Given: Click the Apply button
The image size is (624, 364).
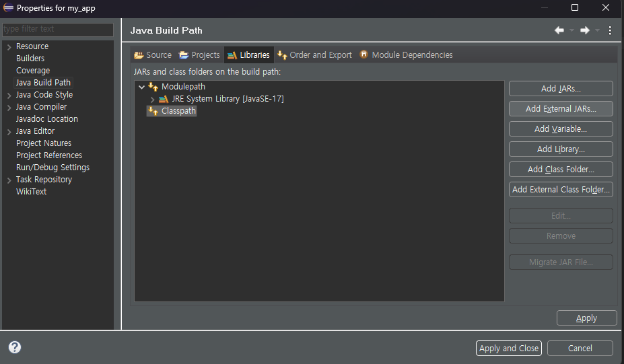Looking at the screenshot, I should tap(586, 318).
